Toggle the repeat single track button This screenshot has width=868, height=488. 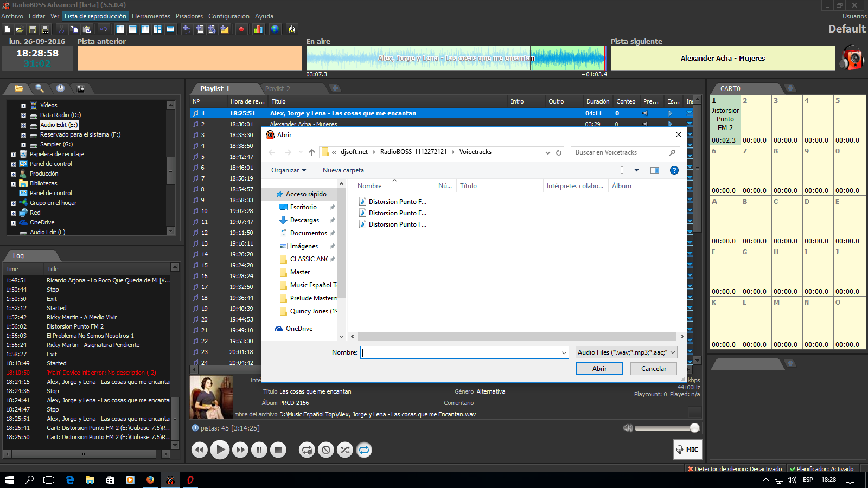point(307,450)
